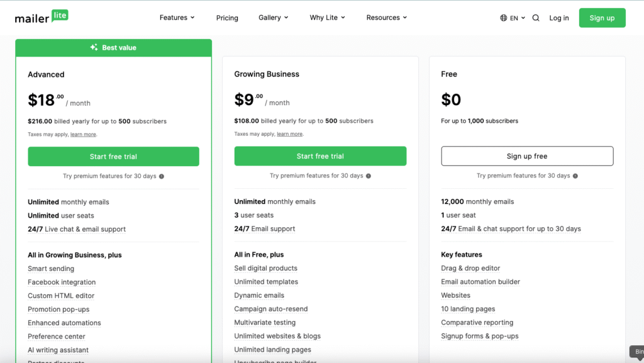The height and width of the screenshot is (363, 644).
Task: Click the globe language icon
Action: click(504, 18)
